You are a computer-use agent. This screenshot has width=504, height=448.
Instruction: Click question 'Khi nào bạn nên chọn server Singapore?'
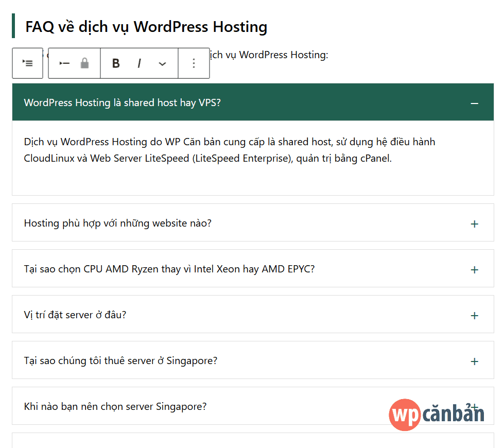tap(115, 406)
